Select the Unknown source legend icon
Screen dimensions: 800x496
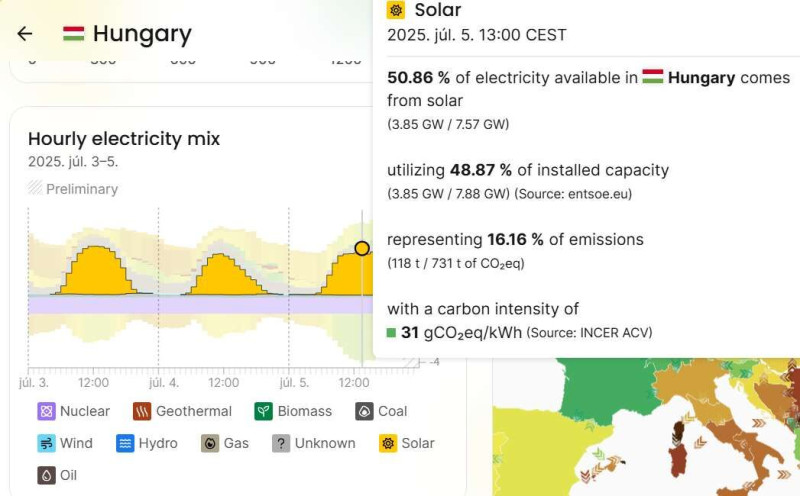point(281,443)
